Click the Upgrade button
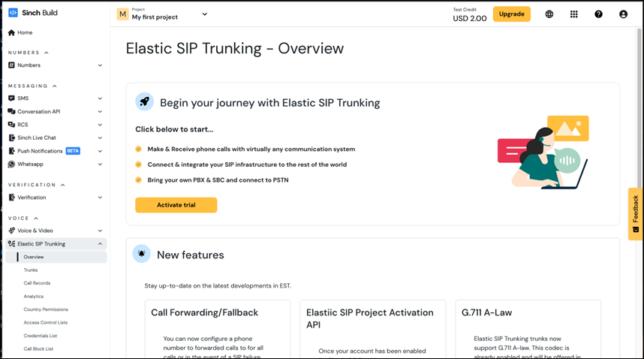 click(511, 14)
